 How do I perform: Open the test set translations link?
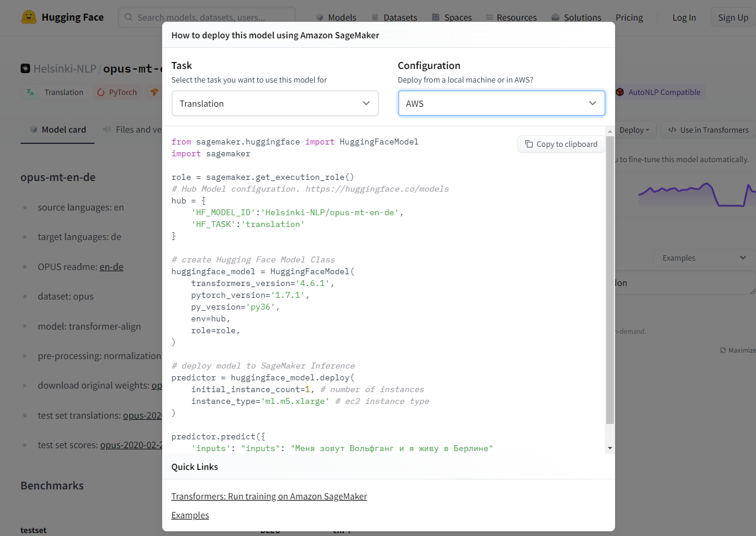143,415
